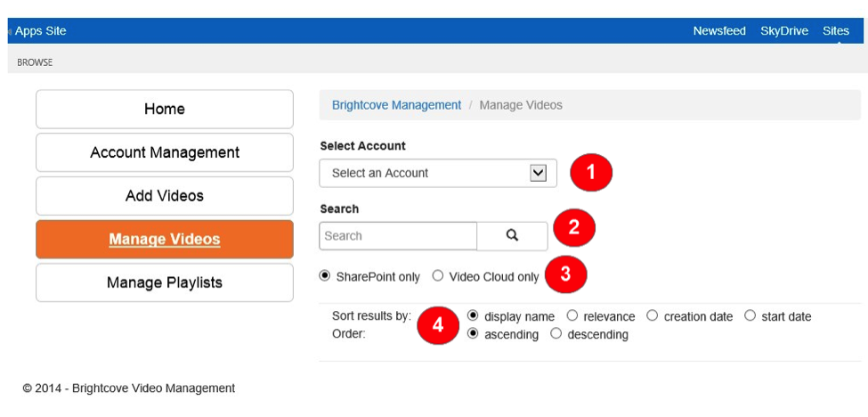Image resolution: width=868 pixels, height=417 pixels.
Task: Click the Manage Videos nav button
Action: click(165, 239)
